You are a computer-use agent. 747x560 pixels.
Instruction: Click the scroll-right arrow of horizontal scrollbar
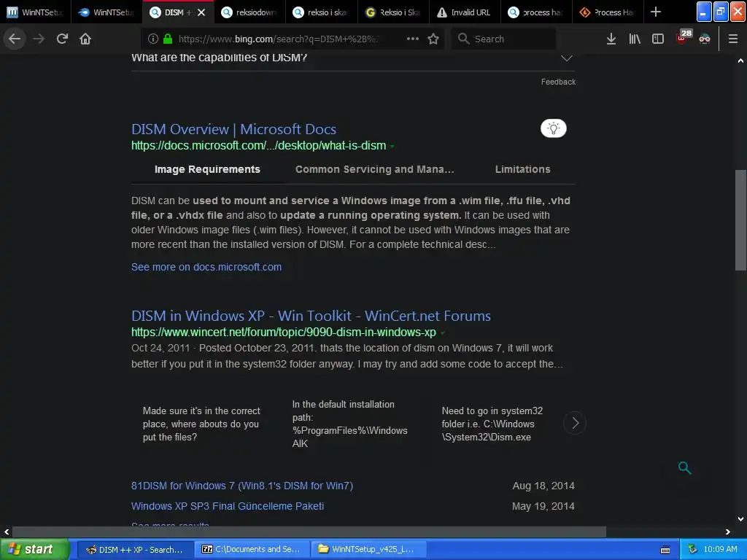727,532
